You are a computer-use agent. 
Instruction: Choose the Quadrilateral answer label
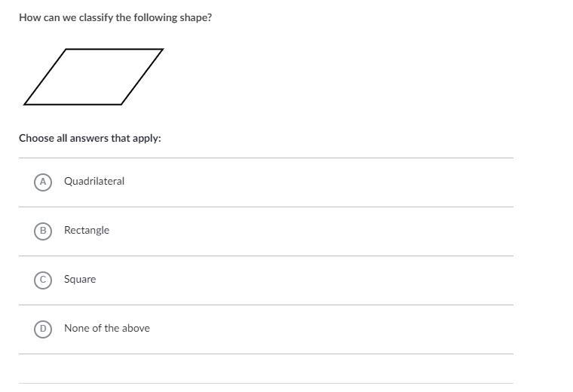click(94, 181)
